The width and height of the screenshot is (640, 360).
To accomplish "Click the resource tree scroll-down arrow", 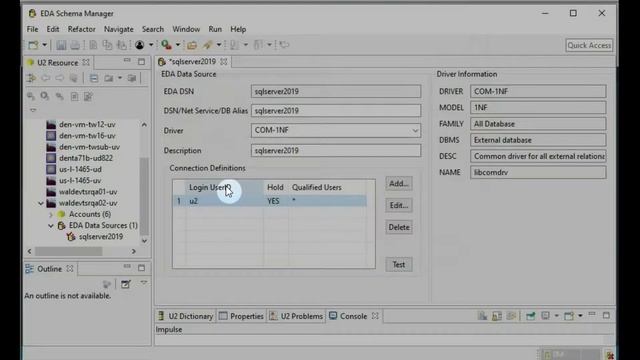I will 144,241.
